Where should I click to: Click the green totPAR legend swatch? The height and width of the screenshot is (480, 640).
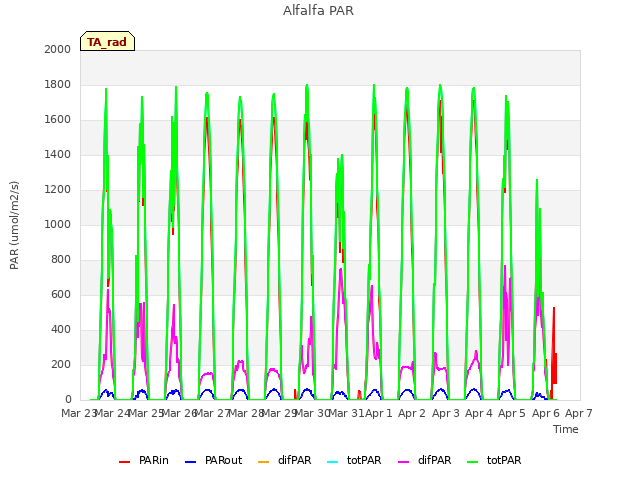click(472, 462)
